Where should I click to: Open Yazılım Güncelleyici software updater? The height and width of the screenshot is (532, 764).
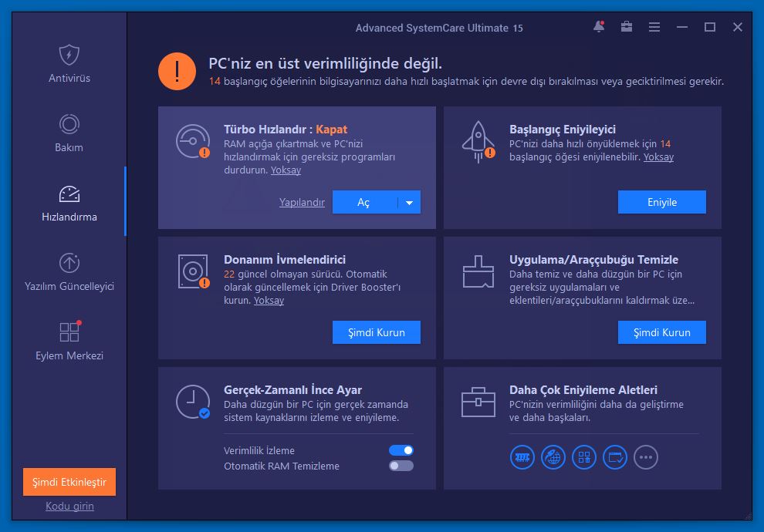pos(69,272)
